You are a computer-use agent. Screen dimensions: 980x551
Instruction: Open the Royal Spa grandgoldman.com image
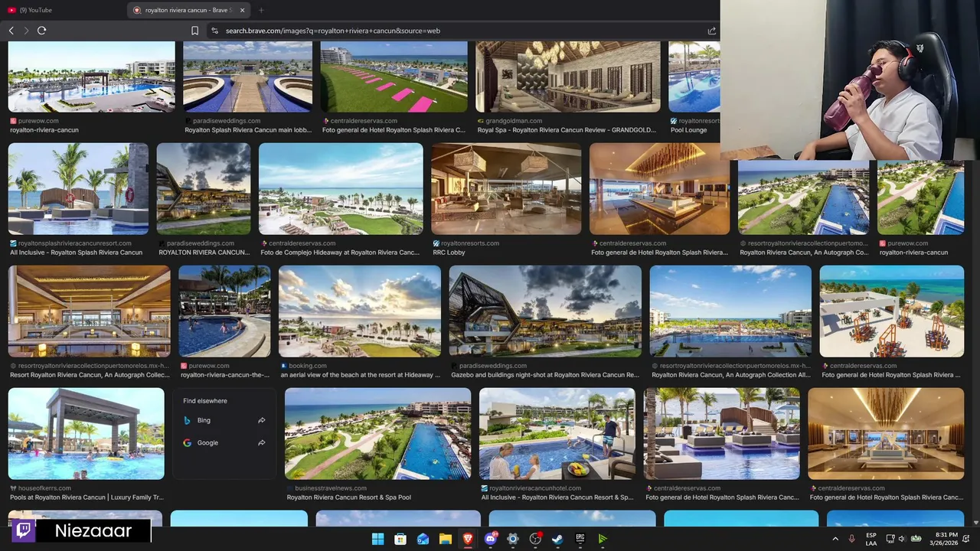click(x=567, y=77)
